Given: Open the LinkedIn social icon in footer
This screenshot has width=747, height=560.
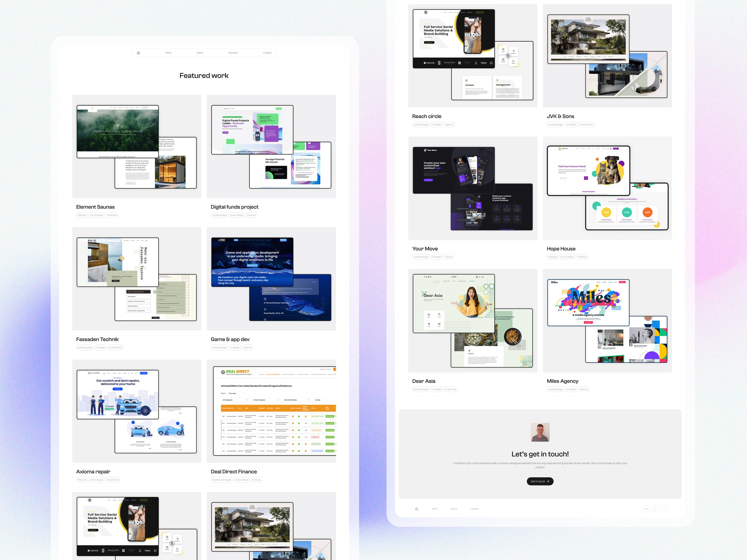Looking at the screenshot, I should 646,509.
